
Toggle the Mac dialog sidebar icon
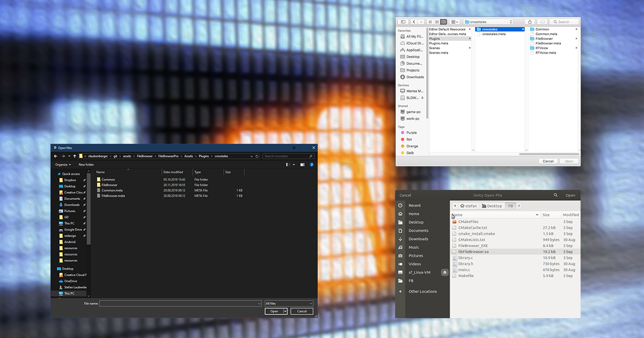[x=403, y=22]
